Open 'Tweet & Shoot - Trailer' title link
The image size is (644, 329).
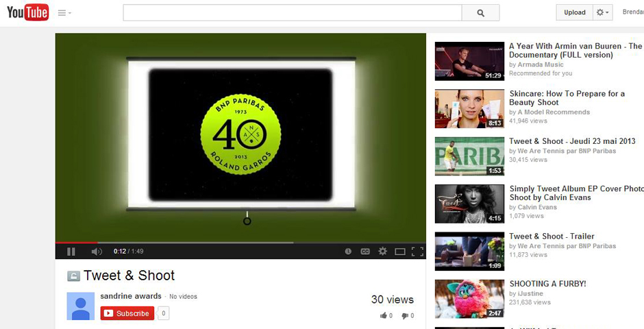point(552,236)
